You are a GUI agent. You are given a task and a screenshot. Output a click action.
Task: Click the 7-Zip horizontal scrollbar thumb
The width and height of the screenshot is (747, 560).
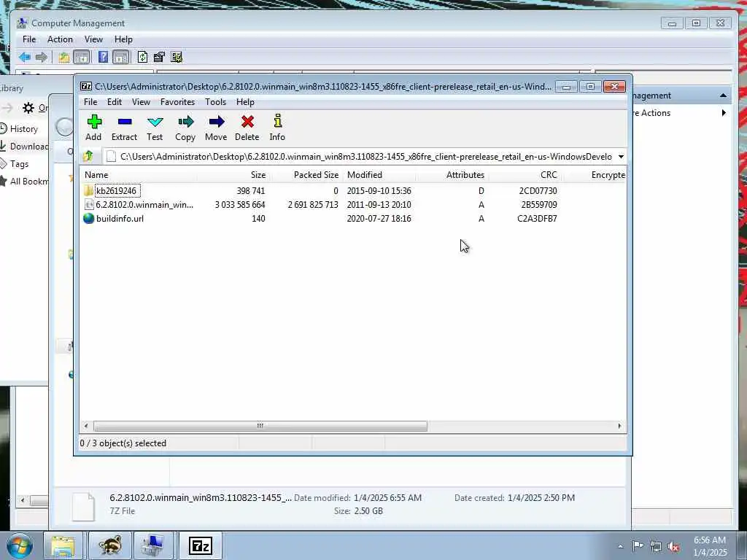coord(260,426)
